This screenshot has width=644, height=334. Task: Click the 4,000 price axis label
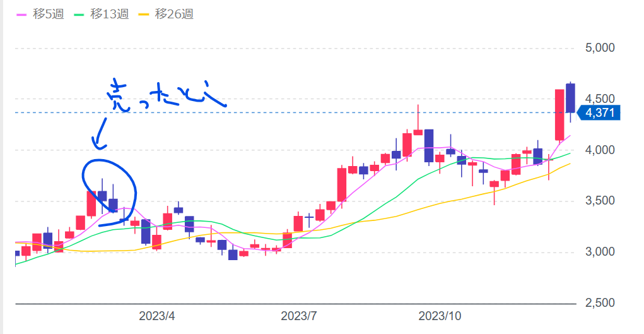tap(600, 150)
